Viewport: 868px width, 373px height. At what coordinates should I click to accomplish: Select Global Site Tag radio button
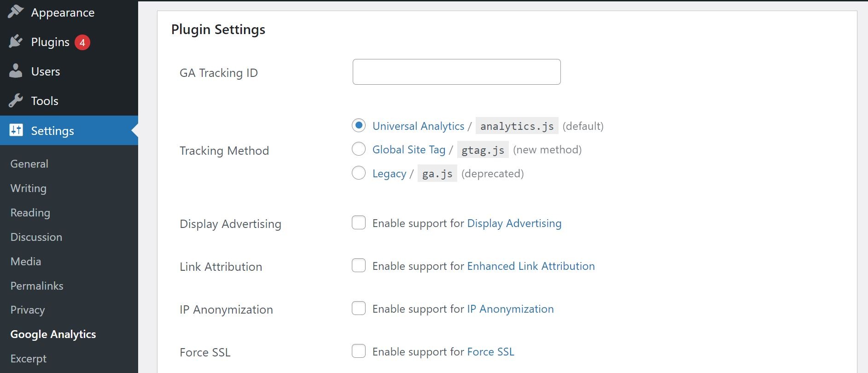point(359,149)
